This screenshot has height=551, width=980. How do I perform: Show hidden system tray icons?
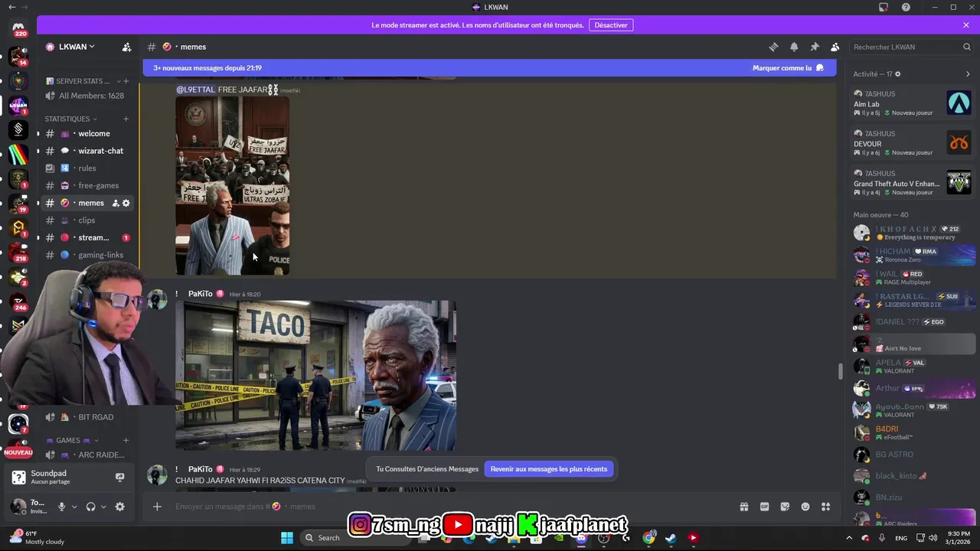tap(848, 538)
